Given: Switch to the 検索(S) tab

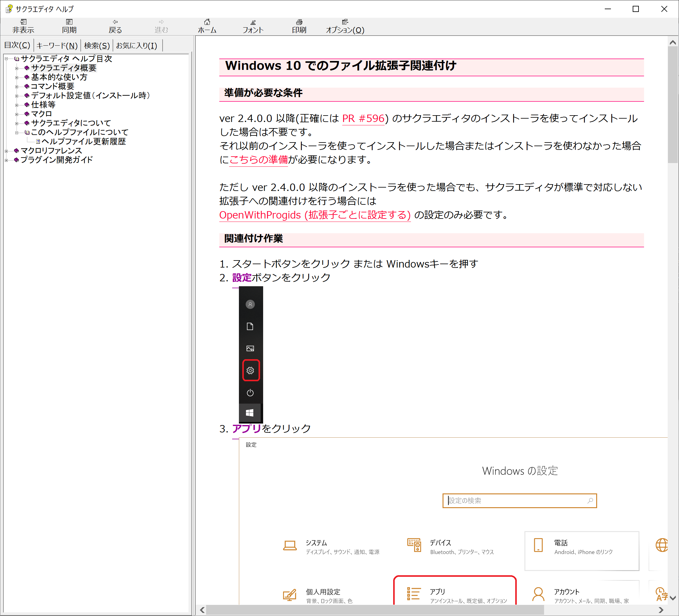Looking at the screenshot, I should pos(97,45).
